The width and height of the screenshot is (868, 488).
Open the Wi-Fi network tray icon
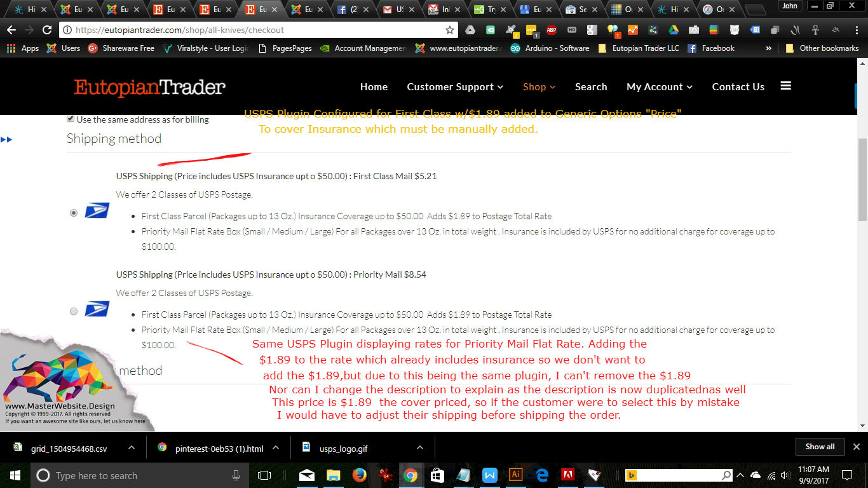pos(771,475)
